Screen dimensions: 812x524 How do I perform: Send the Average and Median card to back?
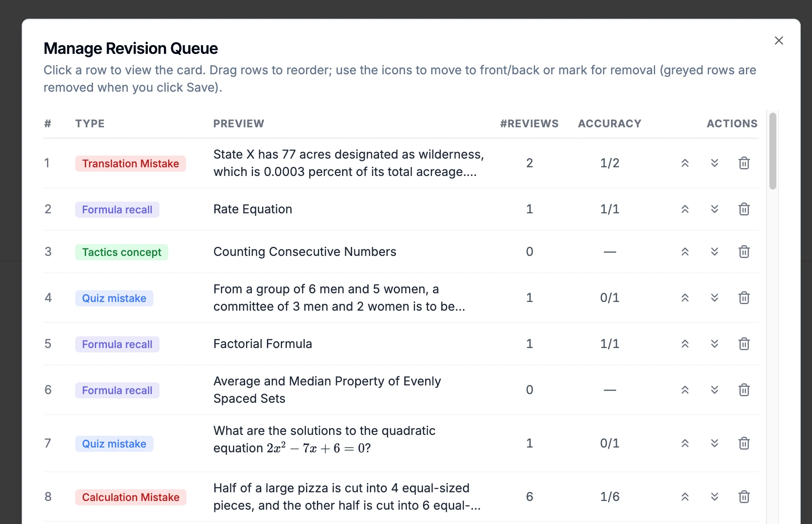714,390
